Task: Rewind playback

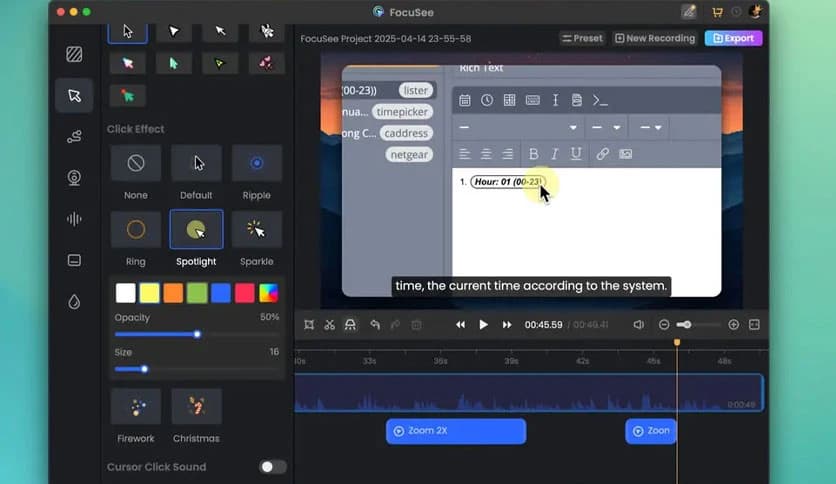Action: pyautogui.click(x=460, y=325)
